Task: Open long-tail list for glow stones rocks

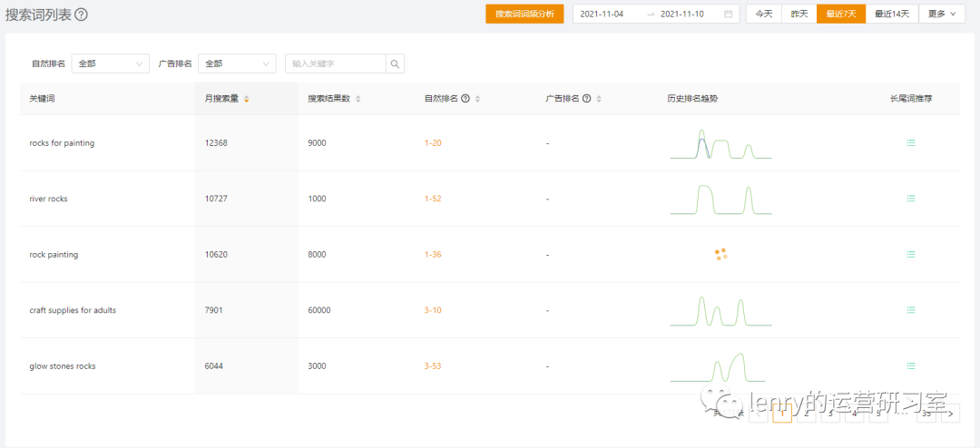Action: coord(911,365)
